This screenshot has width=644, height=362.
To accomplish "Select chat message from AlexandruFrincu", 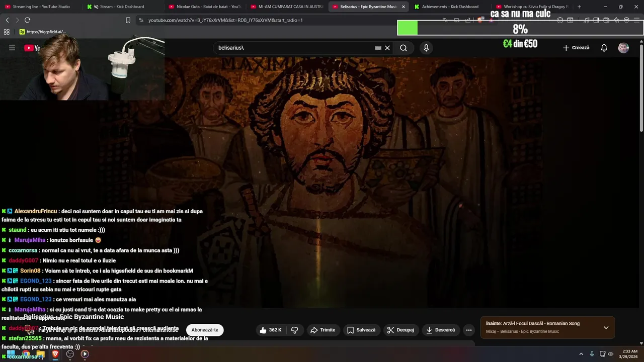I will point(102,215).
